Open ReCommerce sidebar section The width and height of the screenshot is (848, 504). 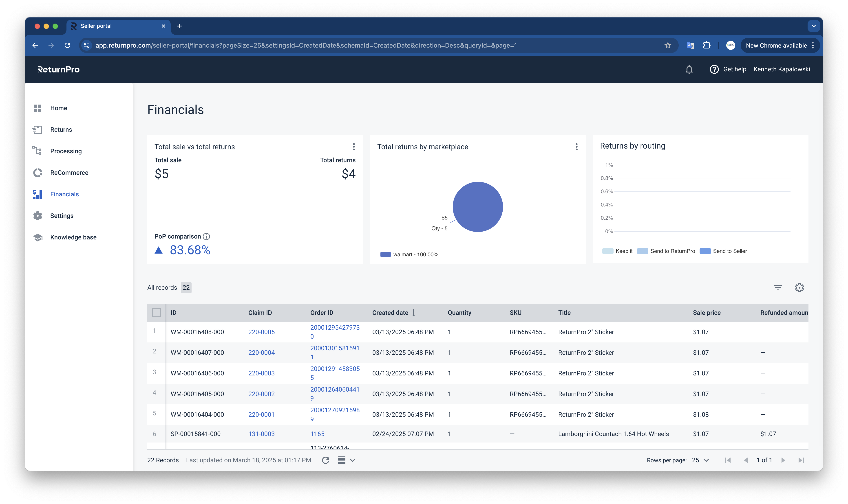(69, 173)
